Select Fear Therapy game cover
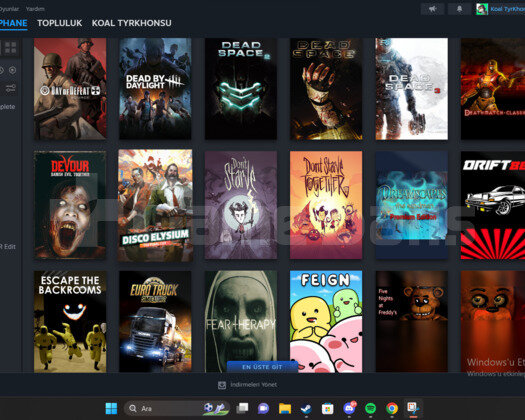The image size is (525, 420). (241, 322)
